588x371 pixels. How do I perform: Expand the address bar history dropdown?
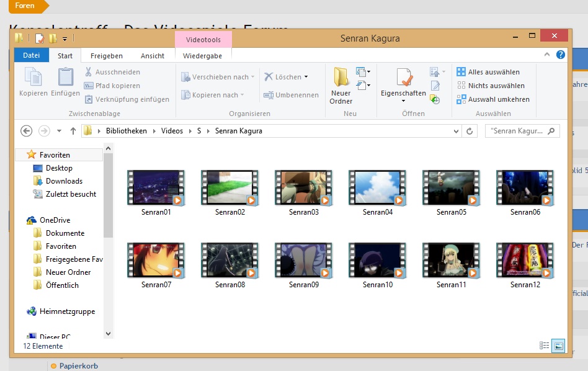(456, 131)
